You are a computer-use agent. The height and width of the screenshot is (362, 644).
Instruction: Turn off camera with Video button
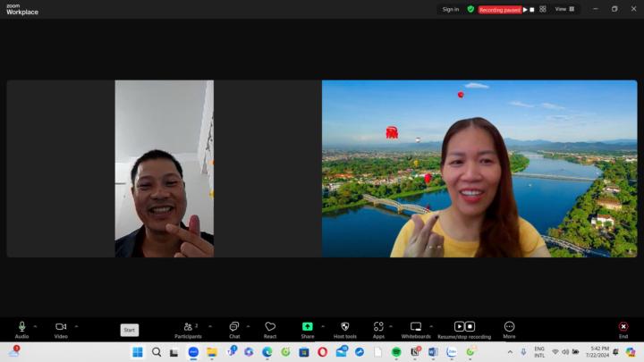click(x=61, y=327)
